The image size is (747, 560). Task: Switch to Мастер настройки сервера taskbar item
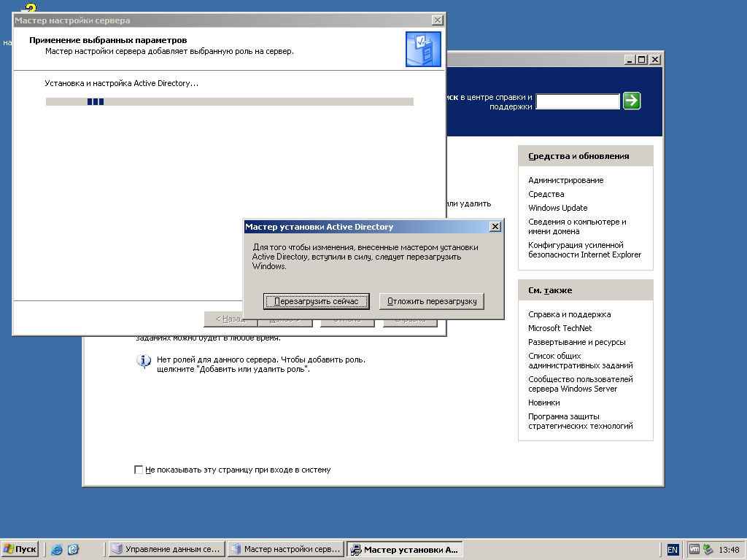click(286, 549)
